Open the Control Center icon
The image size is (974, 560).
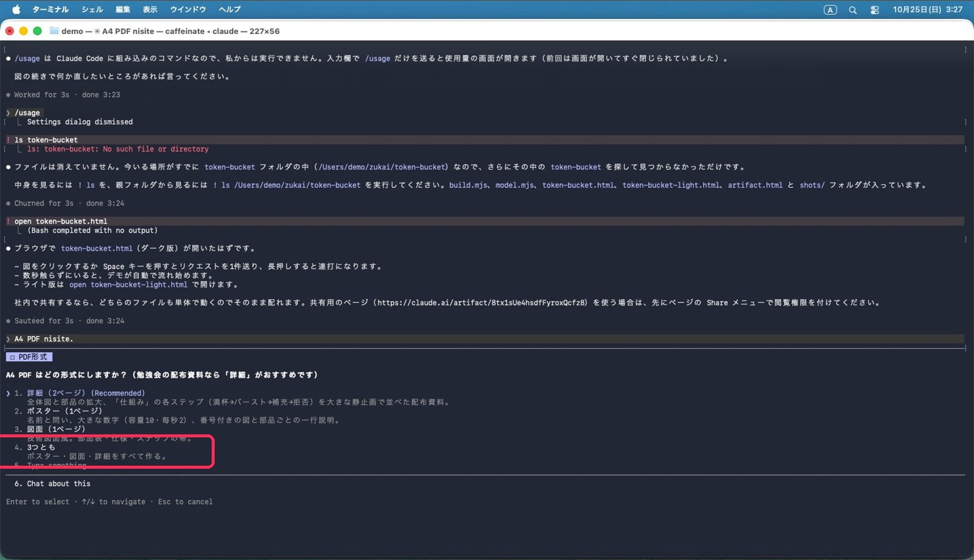pyautogui.click(x=875, y=10)
